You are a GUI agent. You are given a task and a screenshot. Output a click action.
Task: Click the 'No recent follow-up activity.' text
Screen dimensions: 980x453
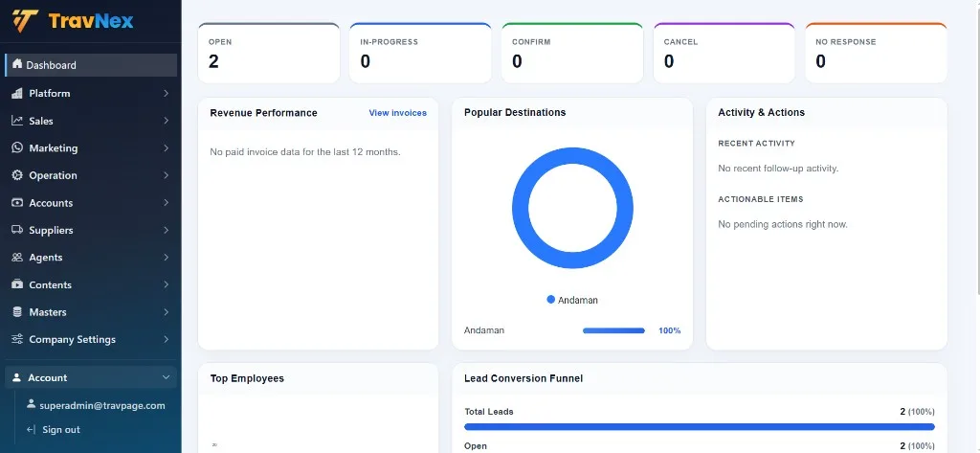(778, 169)
